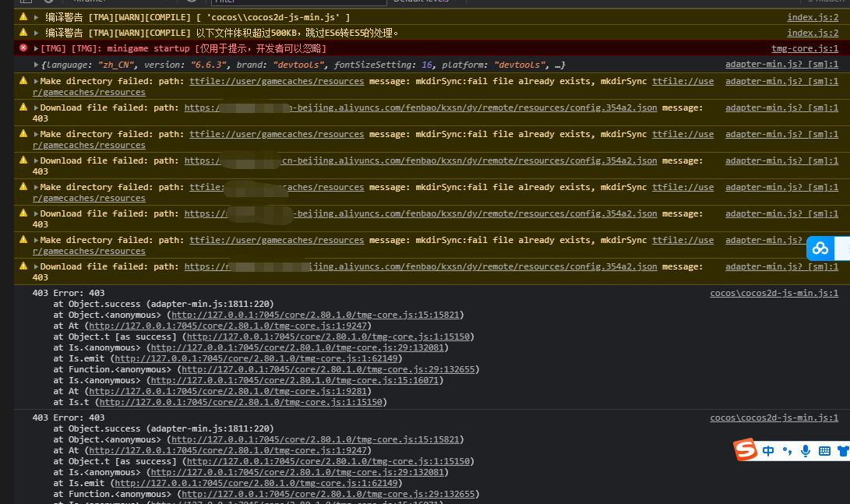Expand the first Download file failed warning
Viewport: 850px width, 504px height.
[x=36, y=107]
